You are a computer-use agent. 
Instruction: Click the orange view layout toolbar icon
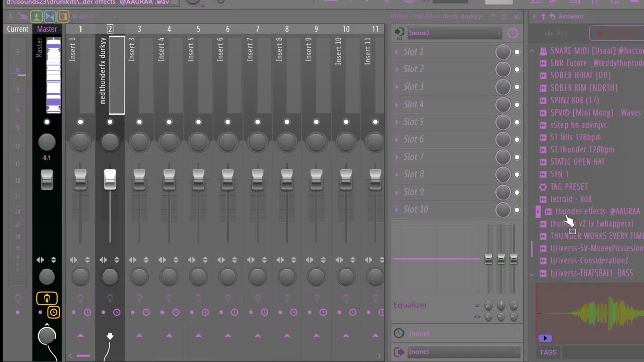tap(63, 17)
